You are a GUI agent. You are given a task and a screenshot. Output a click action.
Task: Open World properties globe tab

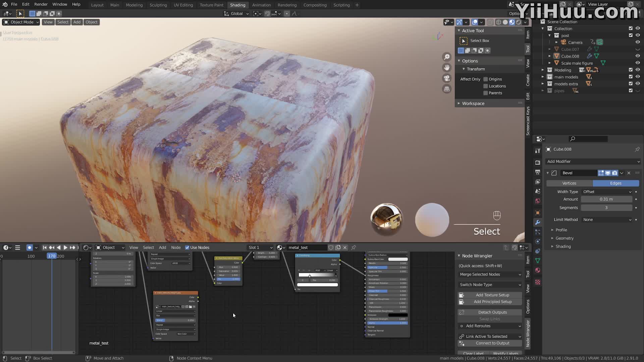pos(538,201)
